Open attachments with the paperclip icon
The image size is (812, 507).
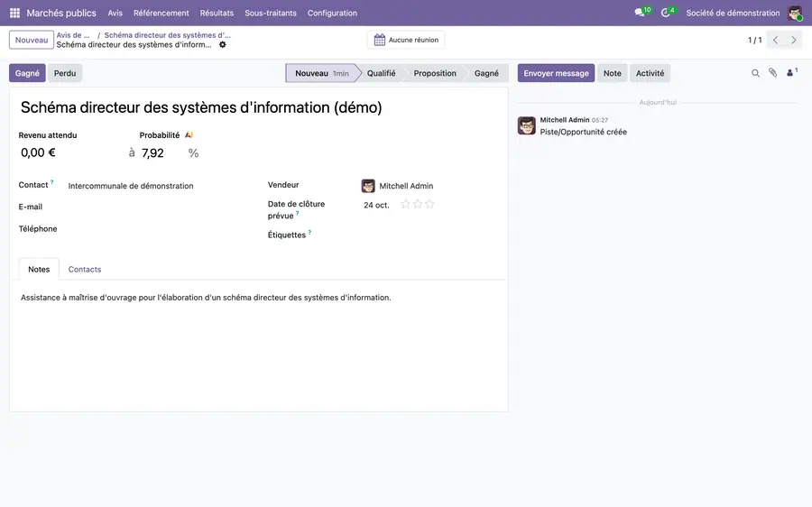772,73
